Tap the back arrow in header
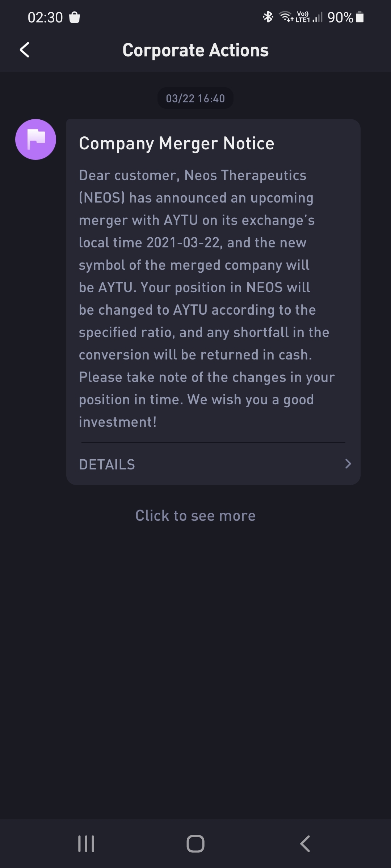The image size is (391, 868). click(25, 50)
